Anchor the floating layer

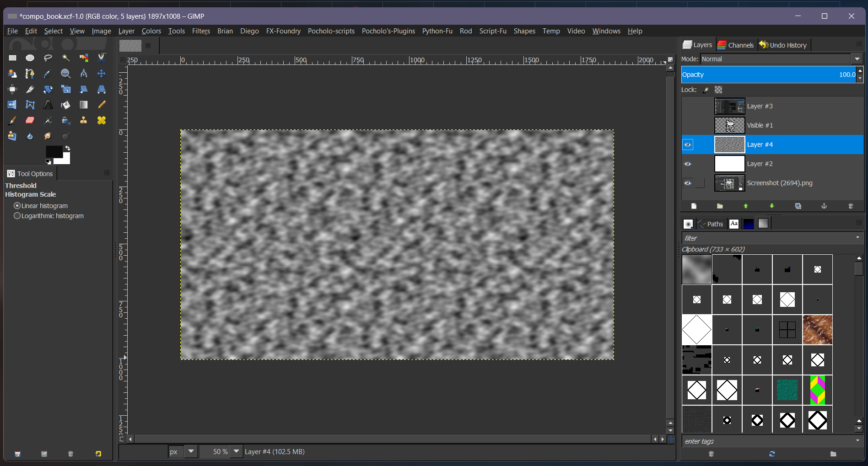point(824,206)
